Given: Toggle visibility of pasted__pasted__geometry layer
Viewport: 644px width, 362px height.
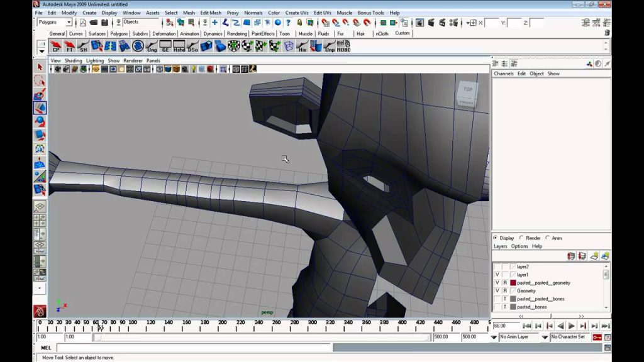Looking at the screenshot, I should (497, 283).
